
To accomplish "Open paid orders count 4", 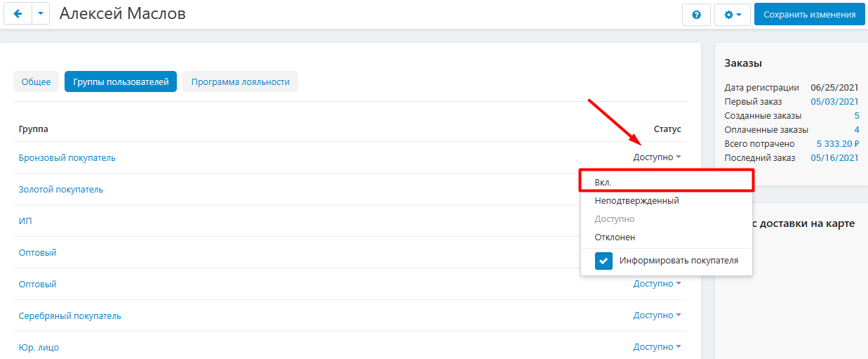I will pos(857,129).
